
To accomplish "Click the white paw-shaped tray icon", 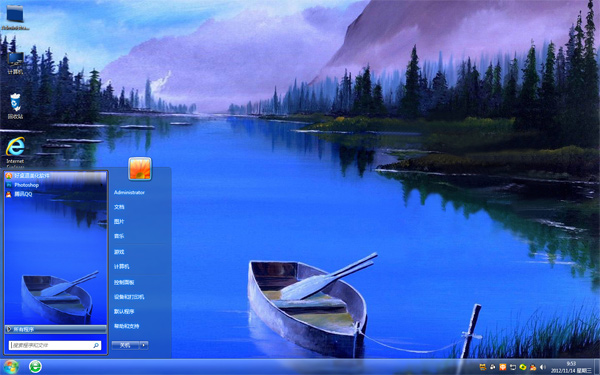I will click(x=492, y=367).
